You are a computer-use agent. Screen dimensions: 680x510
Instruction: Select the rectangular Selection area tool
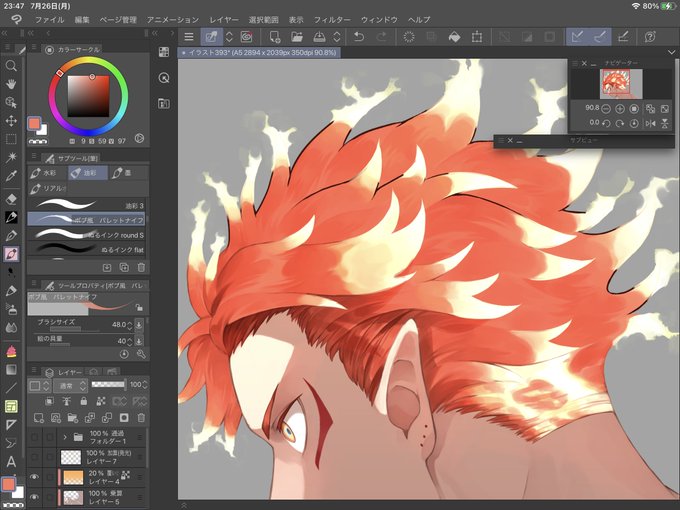(x=11, y=139)
